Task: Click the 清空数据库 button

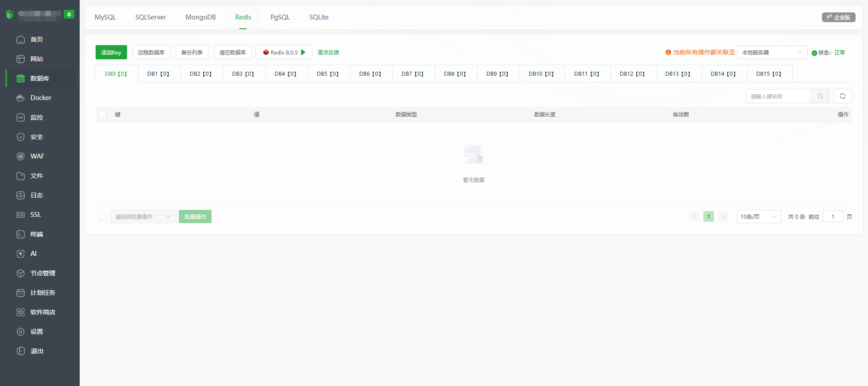Action: pos(232,52)
